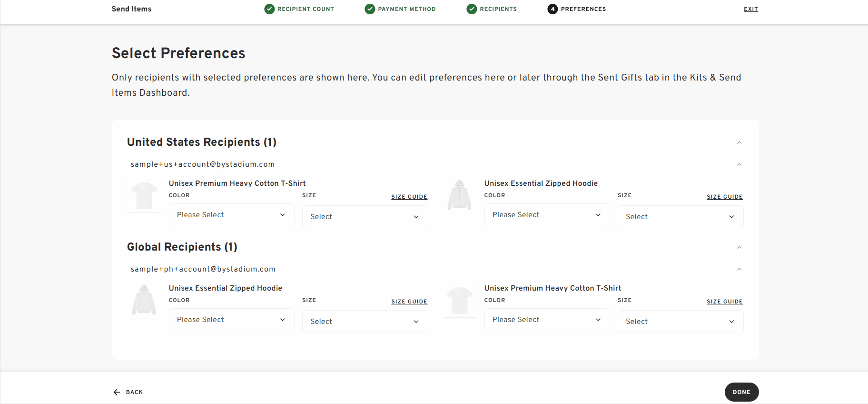This screenshot has width=868, height=404.
Task: Click the Send Items title
Action: 131,9
